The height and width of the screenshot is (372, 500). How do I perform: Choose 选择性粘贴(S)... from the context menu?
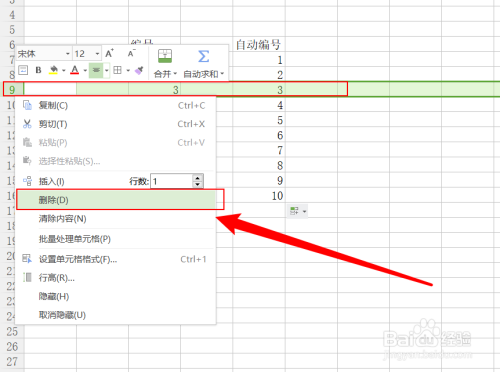point(115,161)
